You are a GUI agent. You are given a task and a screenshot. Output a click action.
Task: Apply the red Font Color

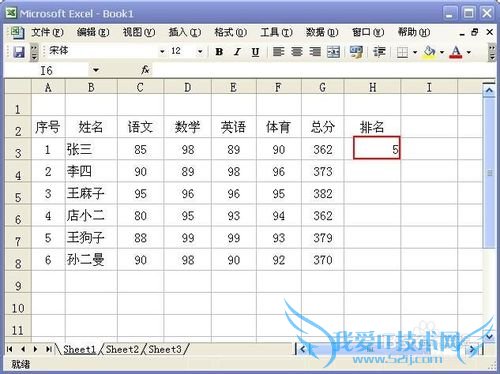click(x=456, y=52)
